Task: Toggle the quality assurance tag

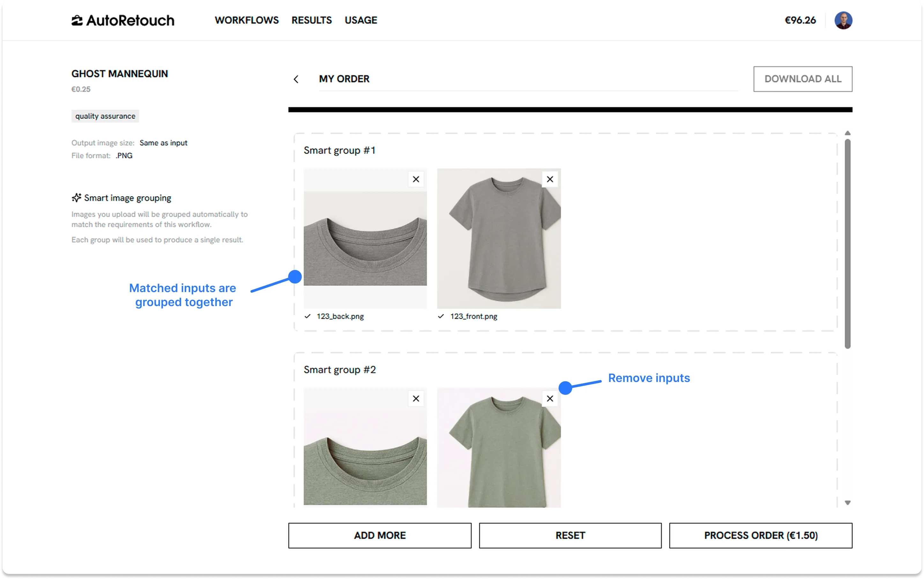Action: (x=105, y=116)
